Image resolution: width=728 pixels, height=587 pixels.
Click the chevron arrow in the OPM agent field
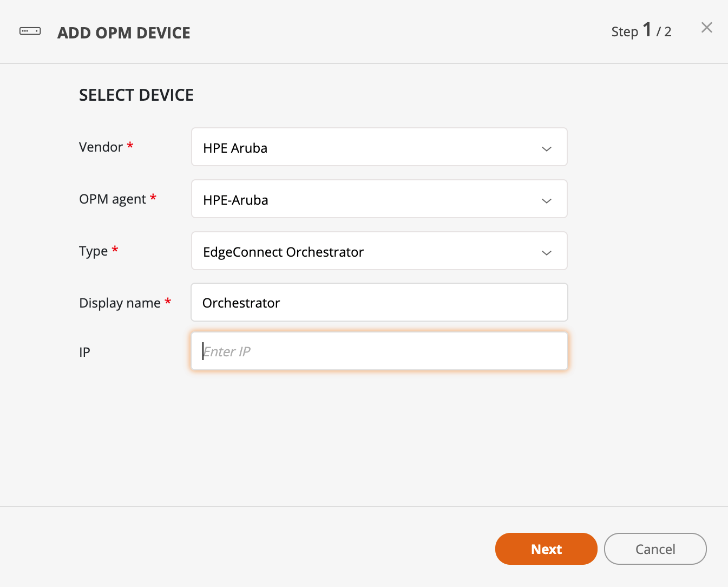[x=547, y=200]
